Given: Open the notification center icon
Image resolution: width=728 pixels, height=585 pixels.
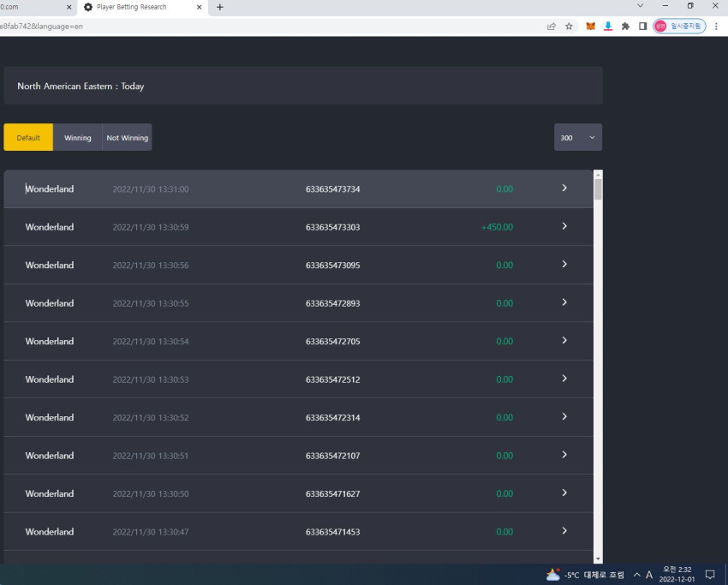Looking at the screenshot, I should pos(710,575).
